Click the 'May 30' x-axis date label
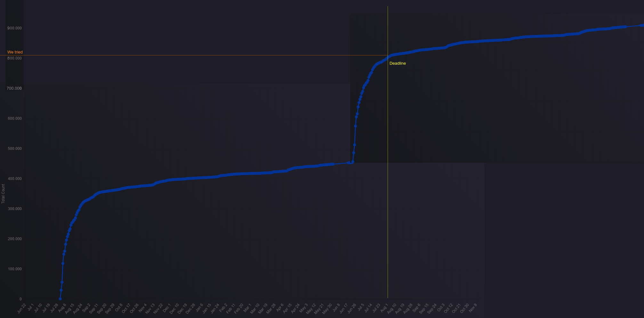Image resolution: width=644 pixels, height=318 pixels. pyautogui.click(x=327, y=308)
